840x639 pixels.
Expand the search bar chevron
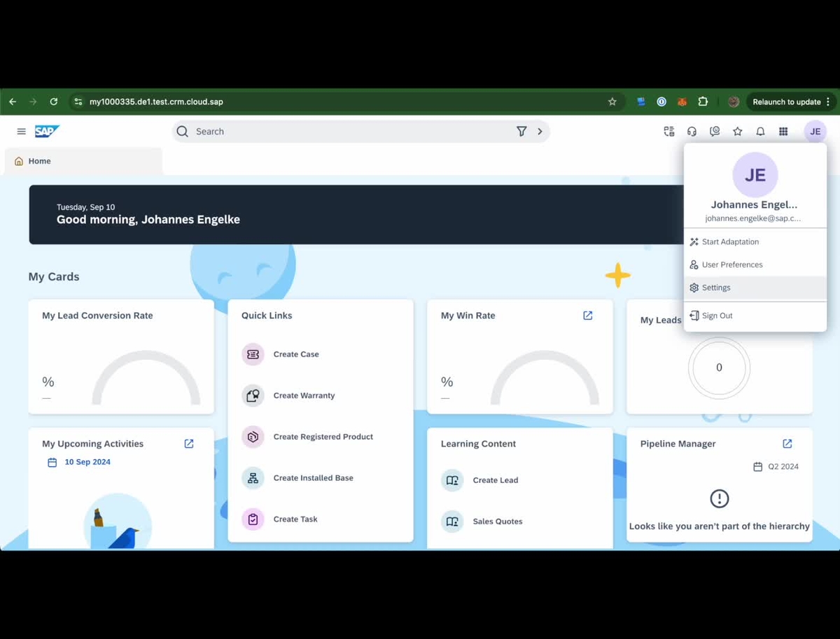(x=540, y=131)
